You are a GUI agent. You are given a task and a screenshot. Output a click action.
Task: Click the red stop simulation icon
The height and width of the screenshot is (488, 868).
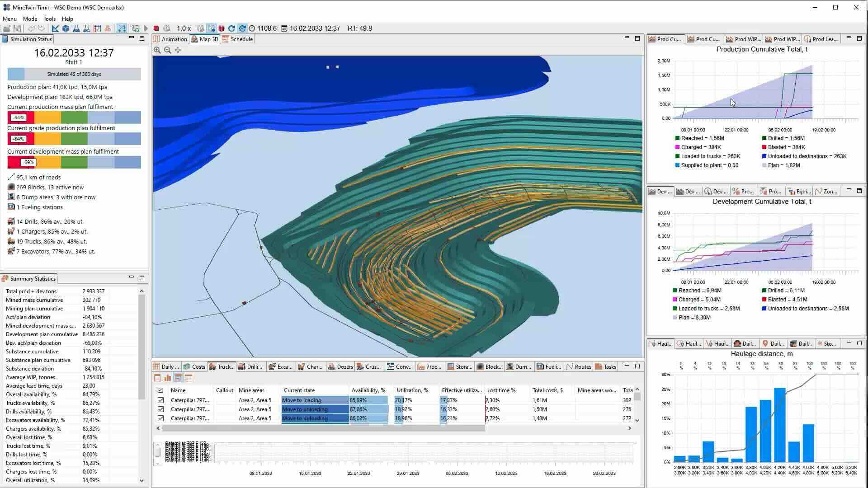156,28
